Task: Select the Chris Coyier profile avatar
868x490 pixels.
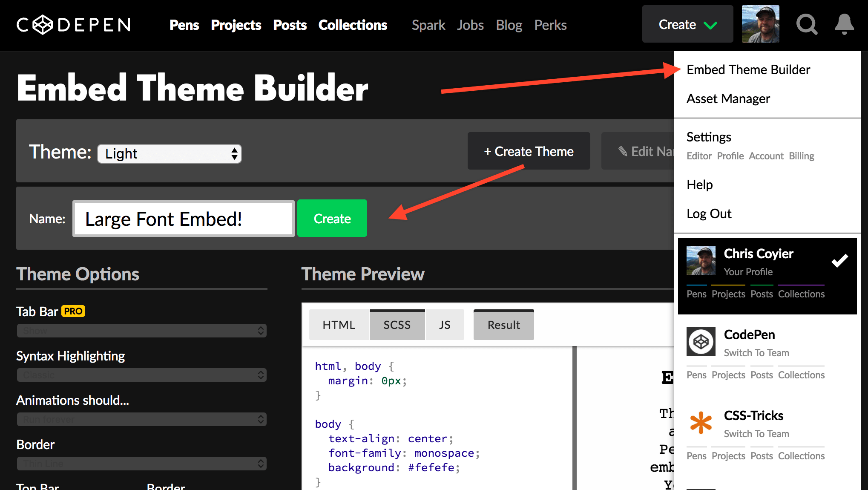Action: coord(701,261)
